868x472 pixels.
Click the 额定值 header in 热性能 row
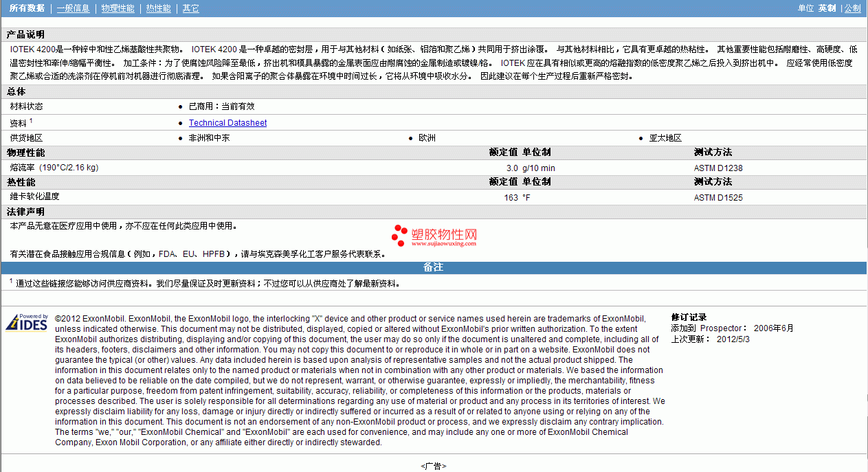coord(503,182)
